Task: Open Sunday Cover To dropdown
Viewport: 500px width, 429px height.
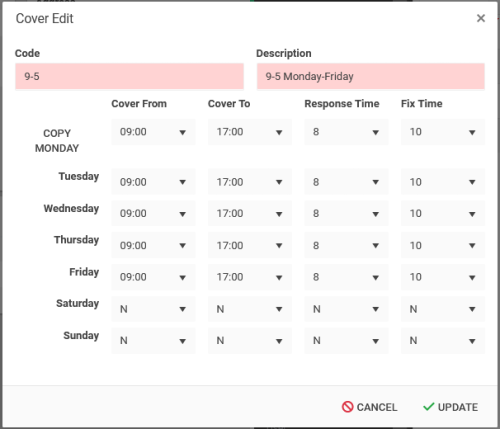Action: (x=250, y=341)
